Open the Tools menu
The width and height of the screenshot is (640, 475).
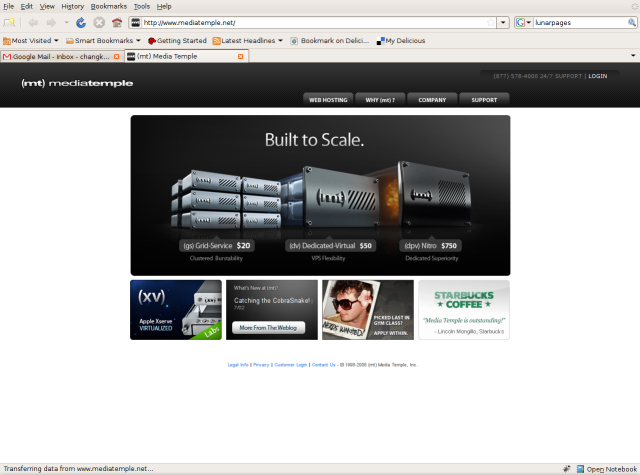(x=142, y=6)
